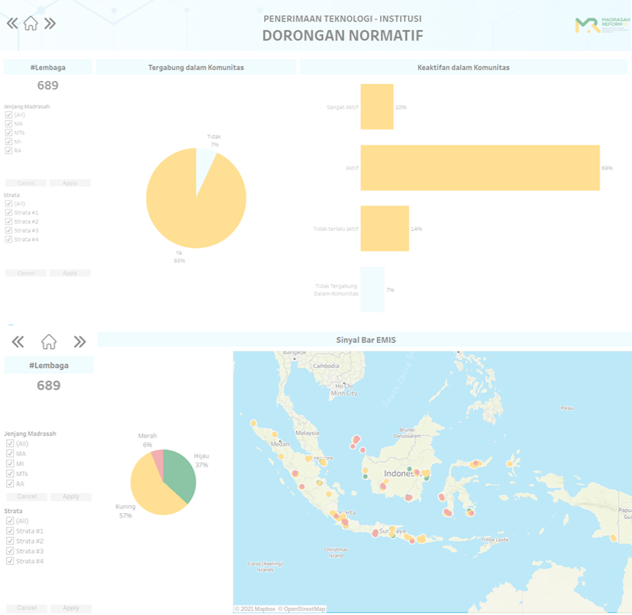Click the Aktif 69% bar

[x=479, y=168]
